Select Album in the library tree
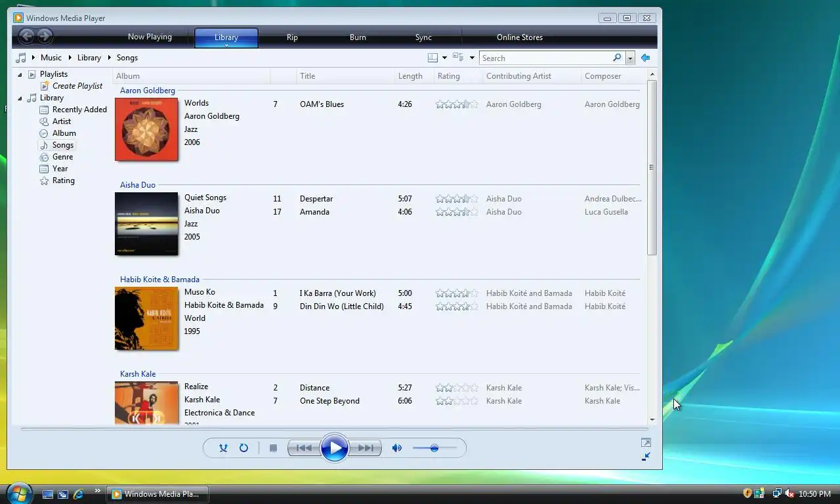The height and width of the screenshot is (504, 840). point(64,133)
